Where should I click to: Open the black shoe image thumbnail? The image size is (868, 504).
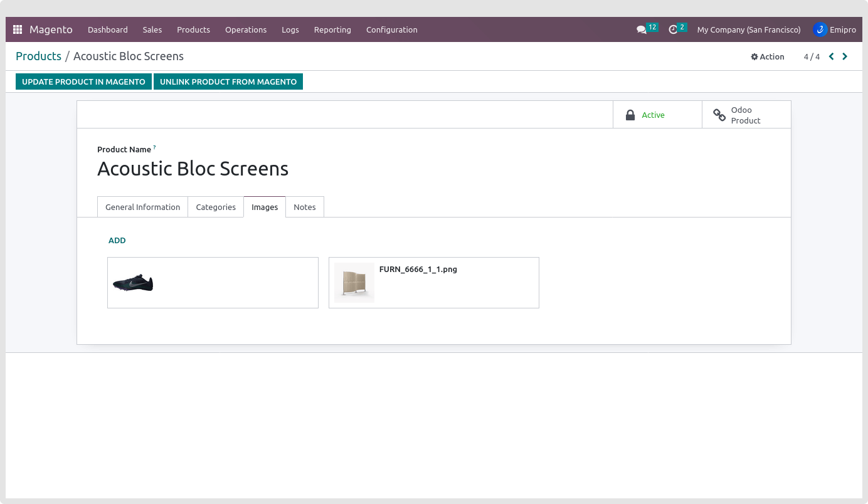[x=133, y=283]
